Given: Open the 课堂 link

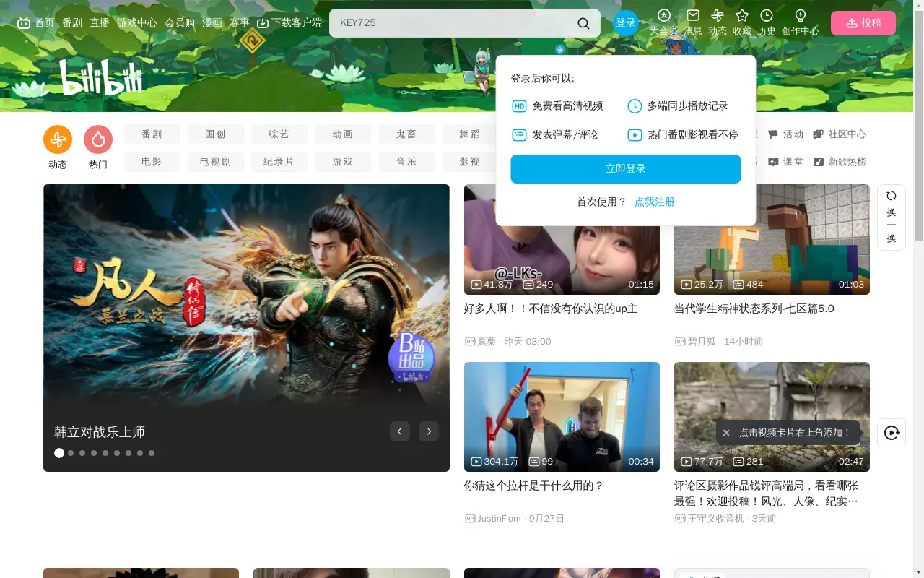Looking at the screenshot, I should point(785,162).
